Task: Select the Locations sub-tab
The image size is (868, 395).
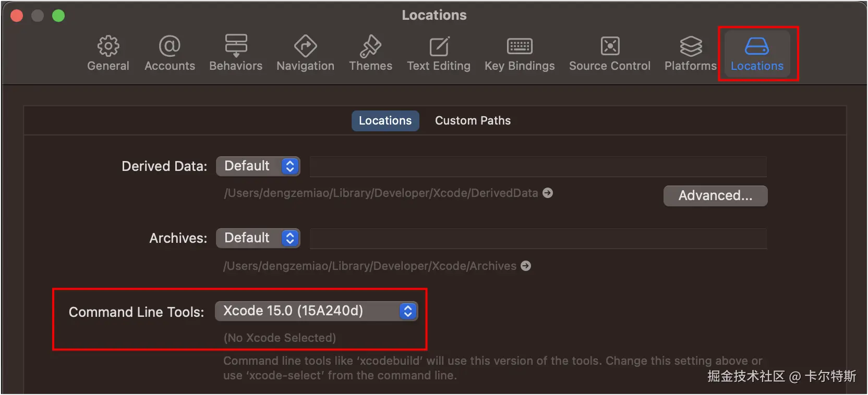Action: [x=385, y=121]
